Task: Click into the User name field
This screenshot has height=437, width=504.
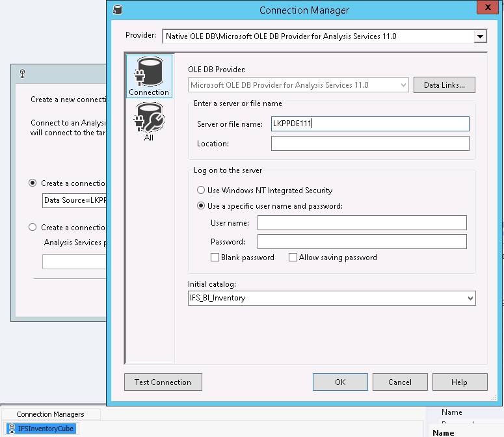Action: 362,223
